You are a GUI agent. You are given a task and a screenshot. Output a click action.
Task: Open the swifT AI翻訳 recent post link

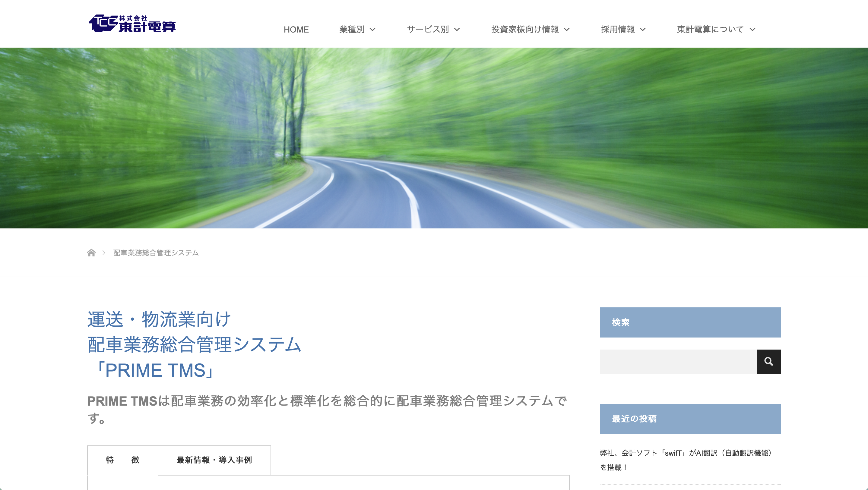(686, 460)
